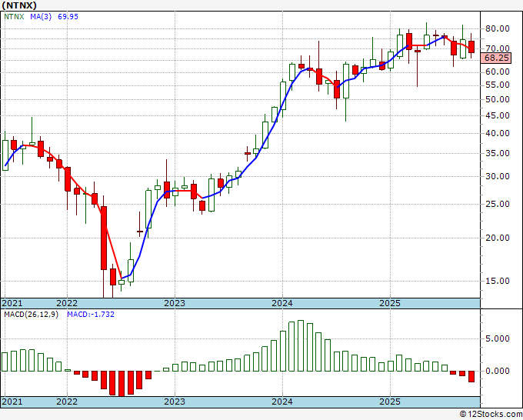Click the (NTNX) ticker title at top

coord(18,4)
